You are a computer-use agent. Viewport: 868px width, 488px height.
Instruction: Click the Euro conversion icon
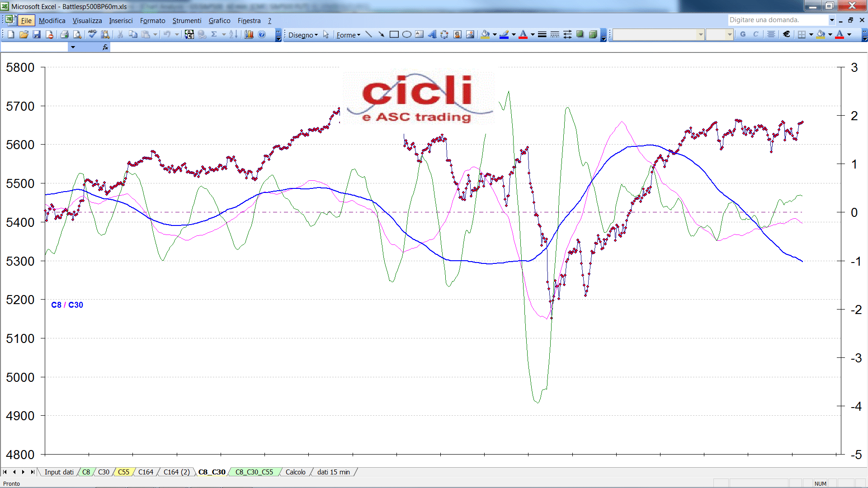coord(189,34)
